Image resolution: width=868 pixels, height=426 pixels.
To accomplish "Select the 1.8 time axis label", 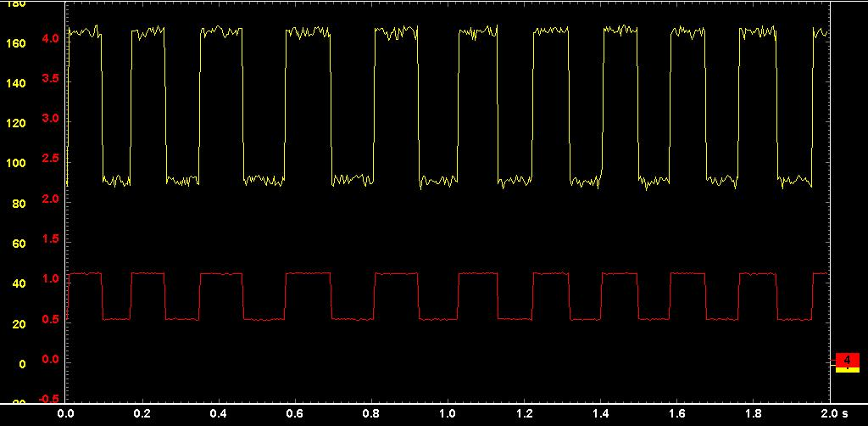I will 753,413.
